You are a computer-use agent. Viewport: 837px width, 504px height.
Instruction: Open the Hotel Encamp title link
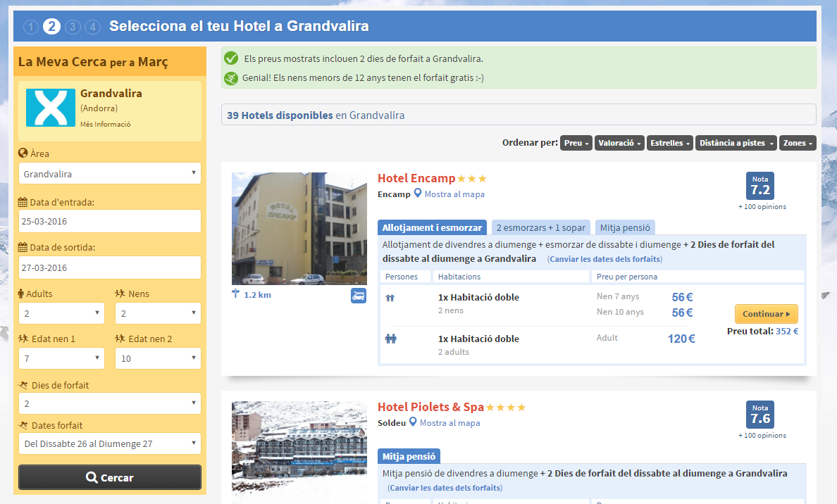(416, 178)
